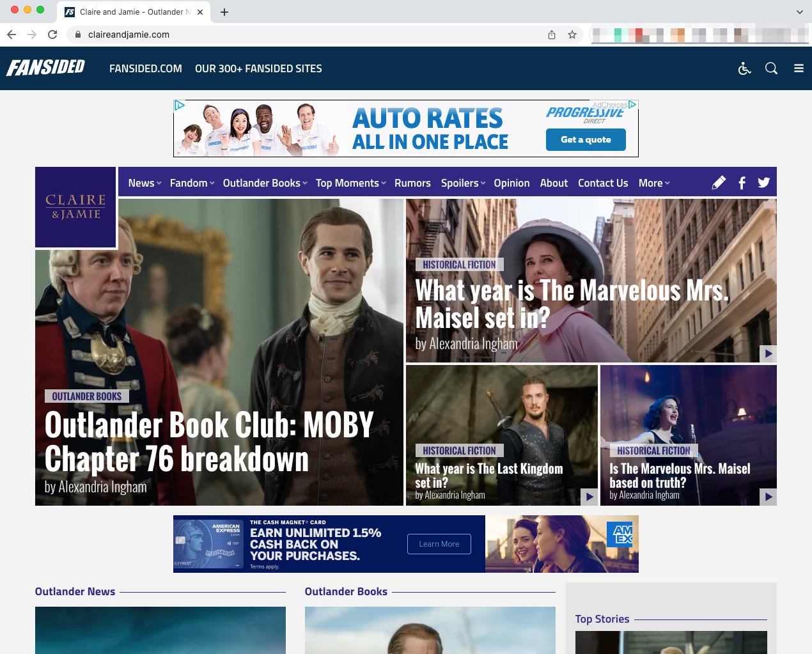Screen dimensions: 812x654
Task: Click the Top Stories heading
Action: point(602,619)
